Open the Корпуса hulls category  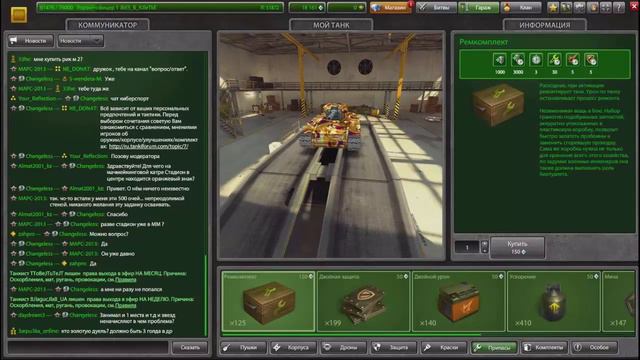pos(293,347)
